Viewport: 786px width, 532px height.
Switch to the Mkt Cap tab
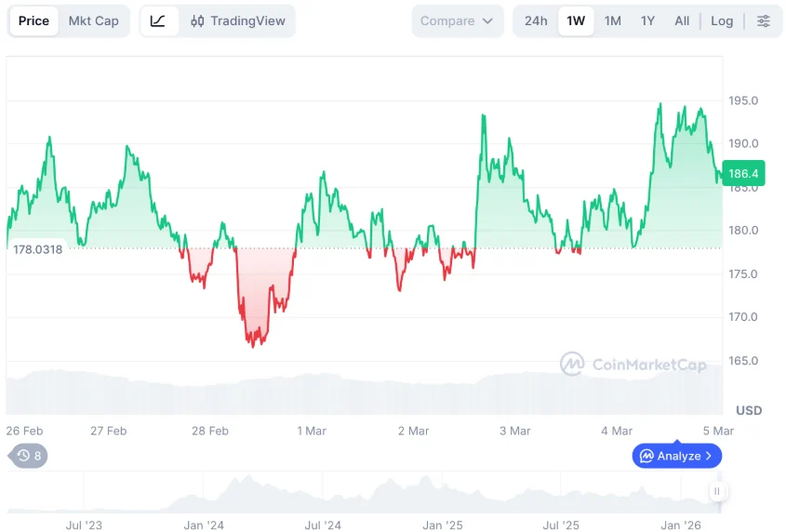(94, 21)
